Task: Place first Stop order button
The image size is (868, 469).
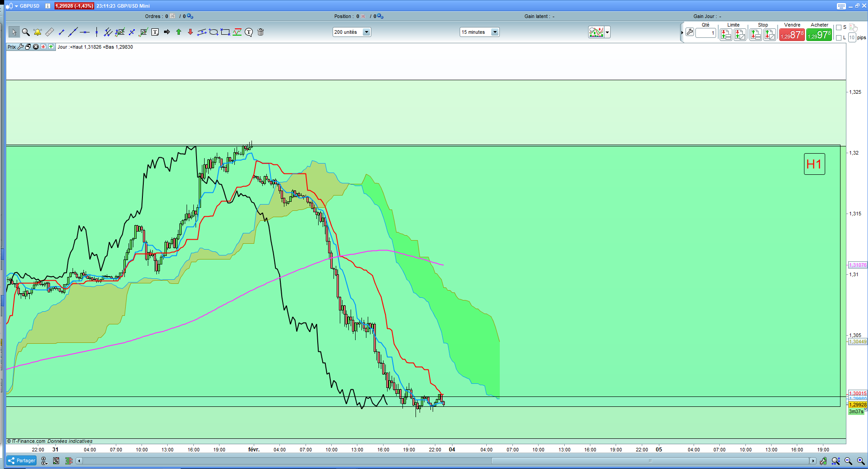Action: pyautogui.click(x=756, y=35)
